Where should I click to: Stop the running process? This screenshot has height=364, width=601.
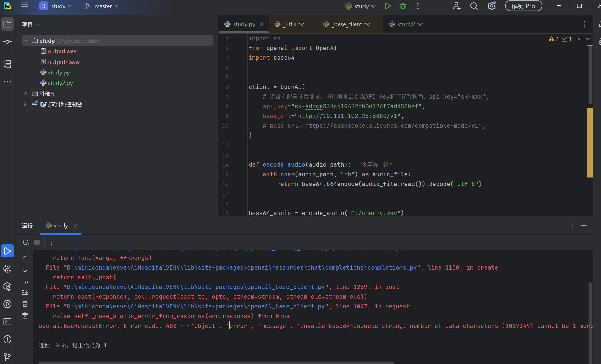[x=37, y=242]
